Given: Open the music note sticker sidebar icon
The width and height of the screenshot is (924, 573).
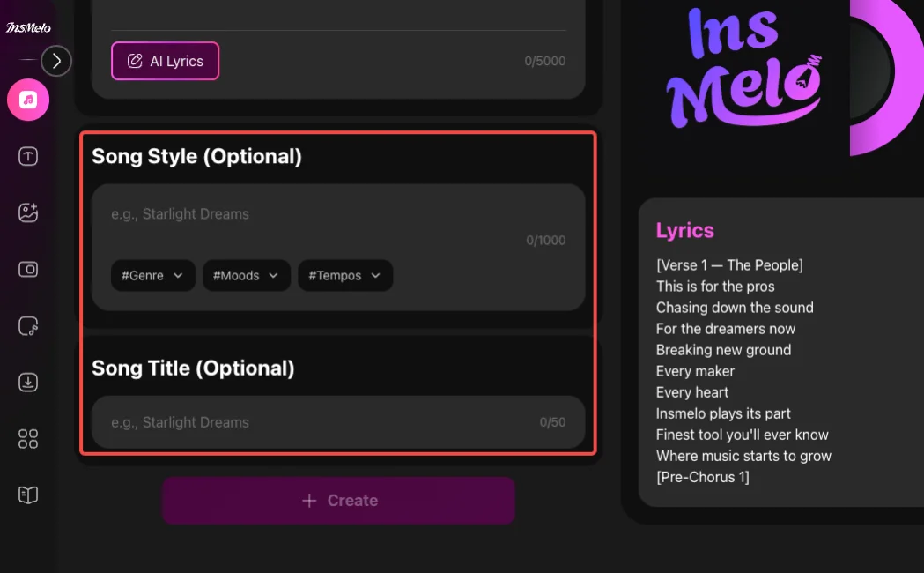Looking at the screenshot, I should tap(28, 326).
